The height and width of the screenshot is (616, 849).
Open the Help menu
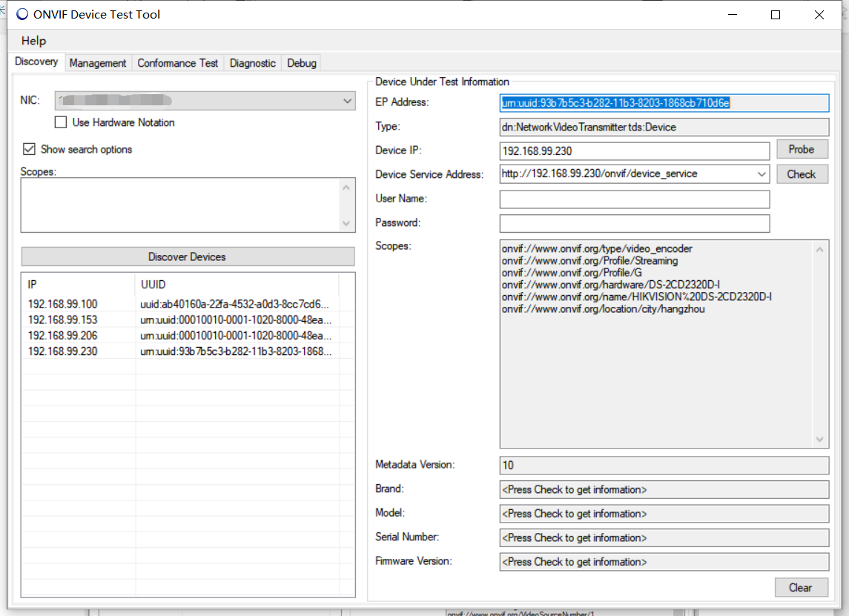(33, 41)
